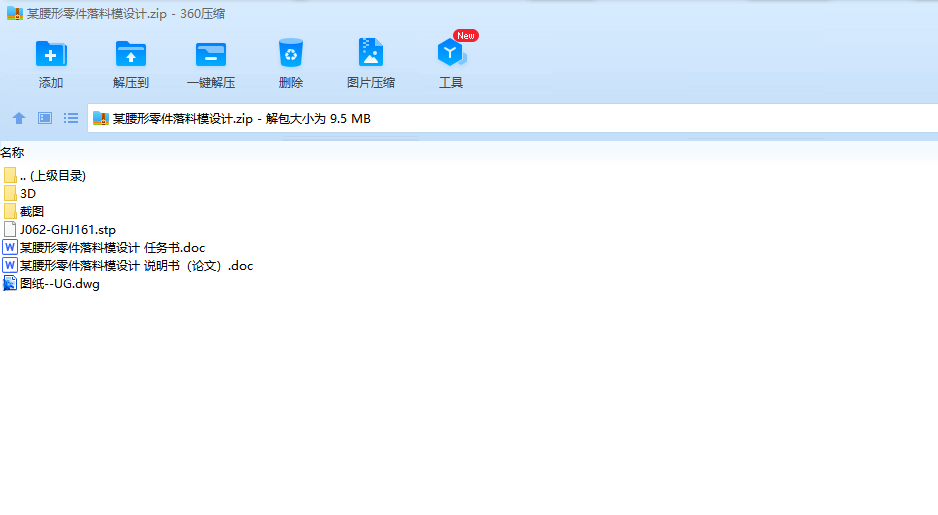The image size is (938, 515).
Task: Click the DWG icon of 图纸--UG.dwg
Action: click(x=10, y=284)
